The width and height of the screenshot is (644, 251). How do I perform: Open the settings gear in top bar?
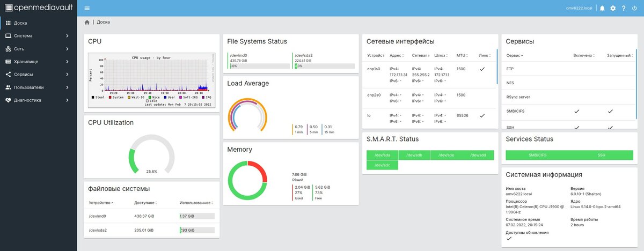click(x=613, y=8)
